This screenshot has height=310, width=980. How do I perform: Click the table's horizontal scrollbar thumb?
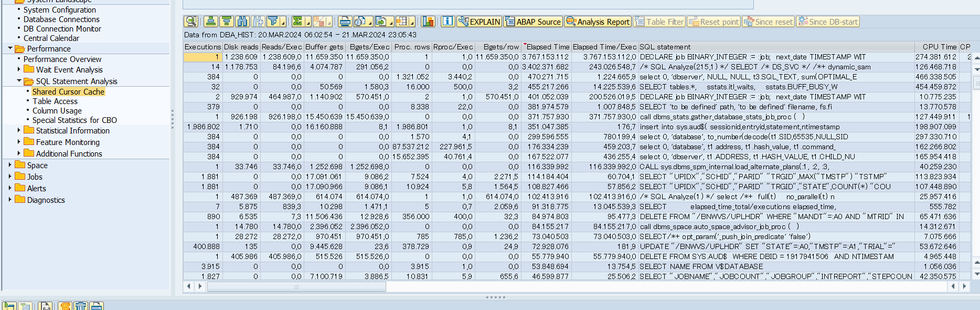coord(296,286)
